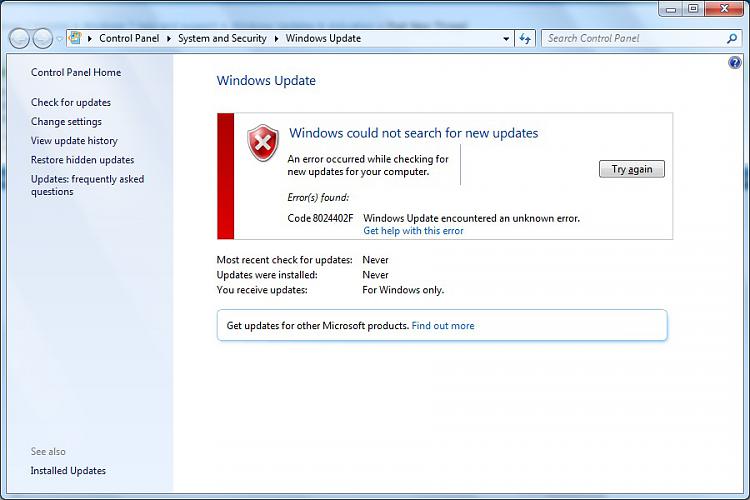This screenshot has height=500, width=750.
Task: Expand the arrow after Control Panel breadcrumb
Action: pos(168,39)
